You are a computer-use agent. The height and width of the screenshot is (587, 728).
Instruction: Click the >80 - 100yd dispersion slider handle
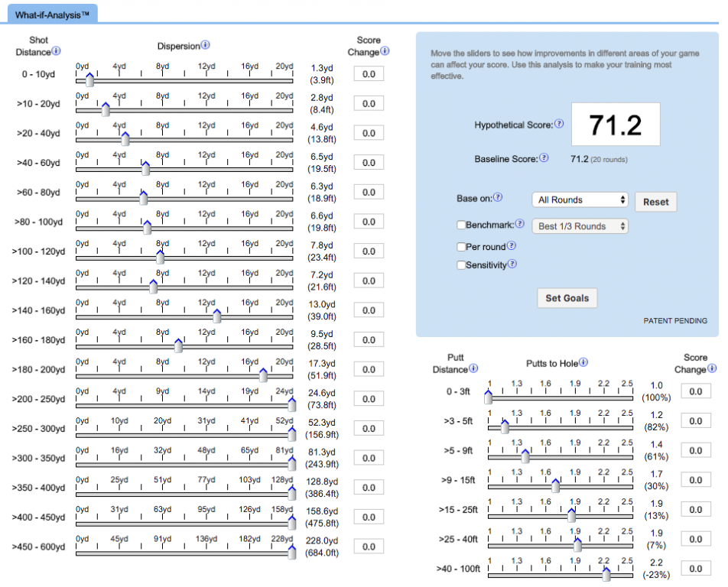[x=147, y=227]
